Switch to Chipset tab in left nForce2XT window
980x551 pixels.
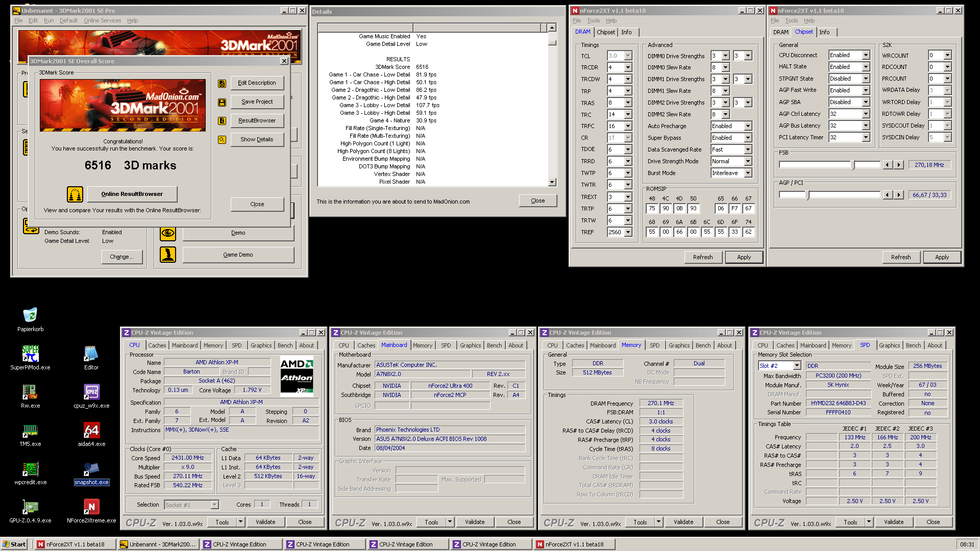pyautogui.click(x=606, y=32)
